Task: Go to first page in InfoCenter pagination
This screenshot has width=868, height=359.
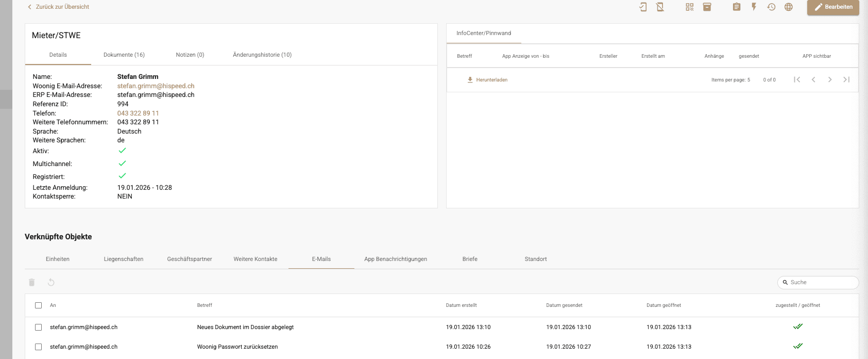Action: 797,79
